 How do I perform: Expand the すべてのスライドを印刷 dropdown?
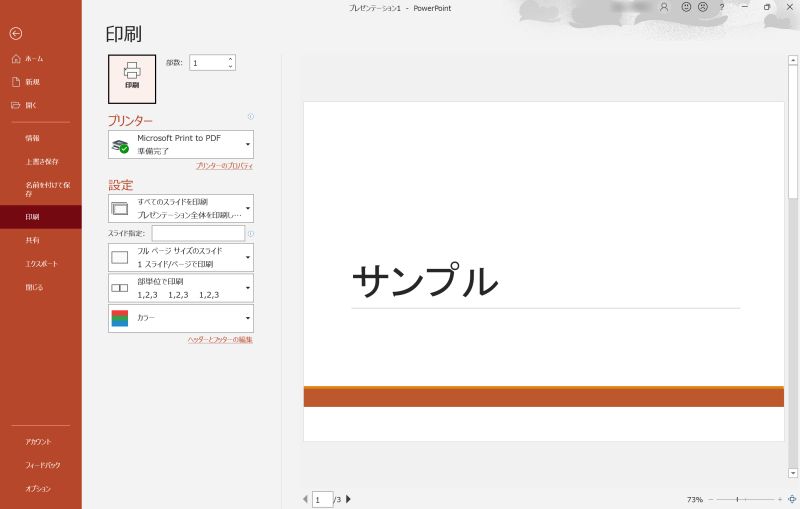[181, 208]
